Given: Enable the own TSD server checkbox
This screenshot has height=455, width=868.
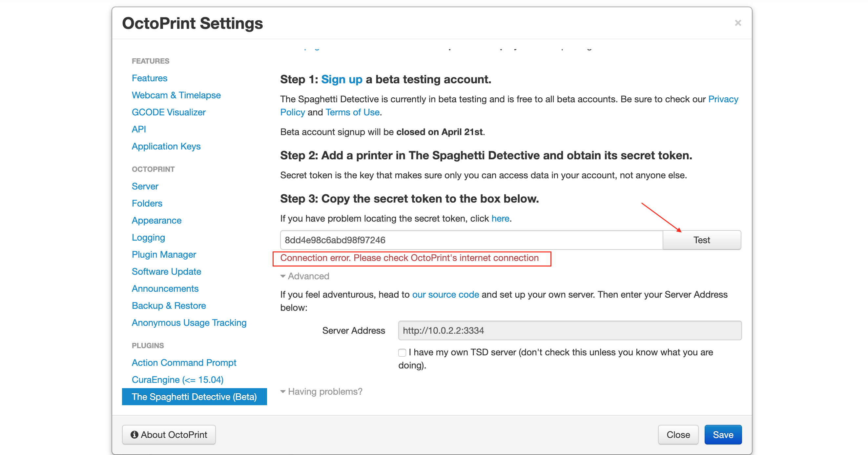Looking at the screenshot, I should (402, 353).
